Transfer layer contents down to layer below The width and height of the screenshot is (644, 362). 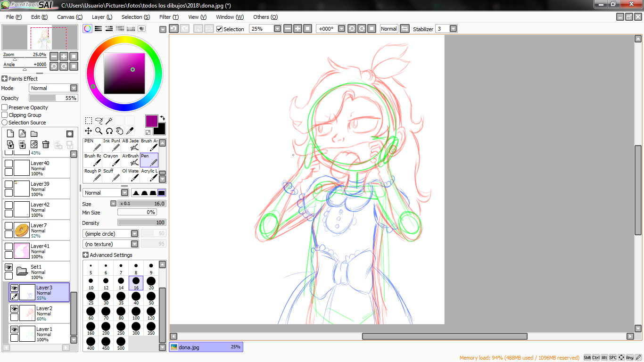[x=10, y=144]
